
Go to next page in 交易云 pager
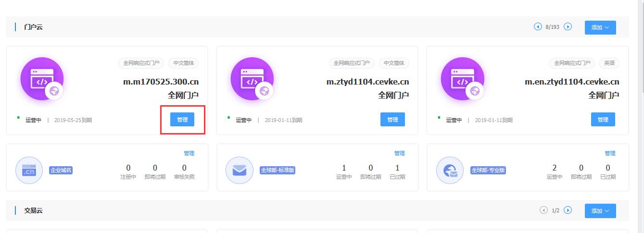[568, 210]
